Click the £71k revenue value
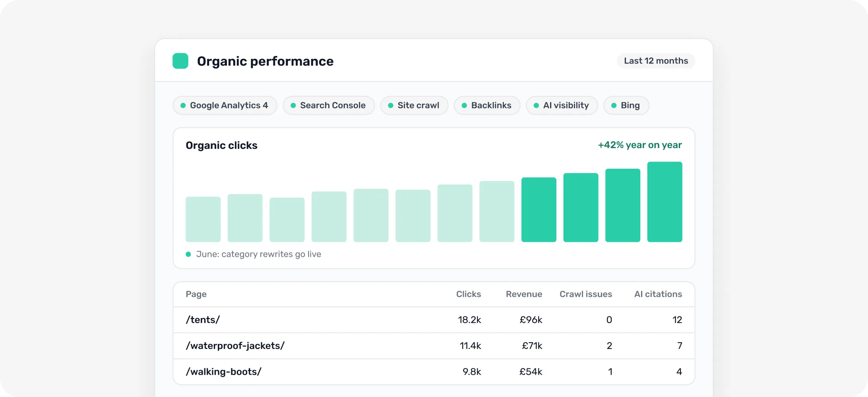Image resolution: width=868 pixels, height=397 pixels. pos(532,346)
